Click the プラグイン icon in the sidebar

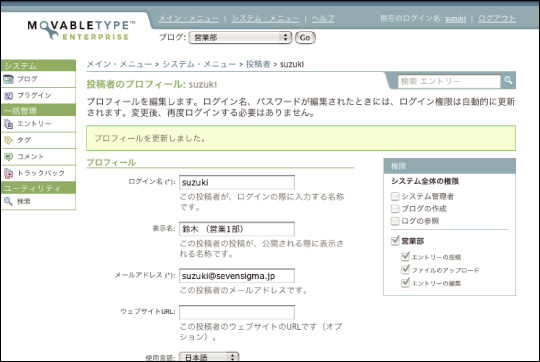click(x=8, y=95)
